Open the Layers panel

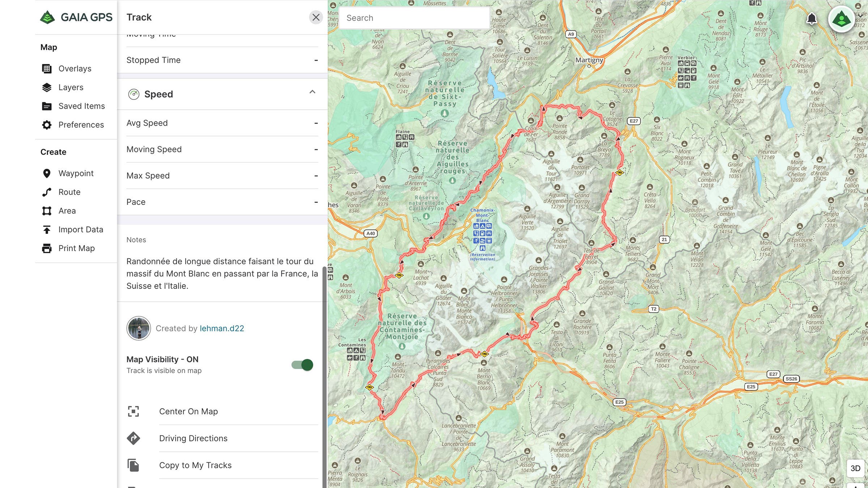(71, 87)
